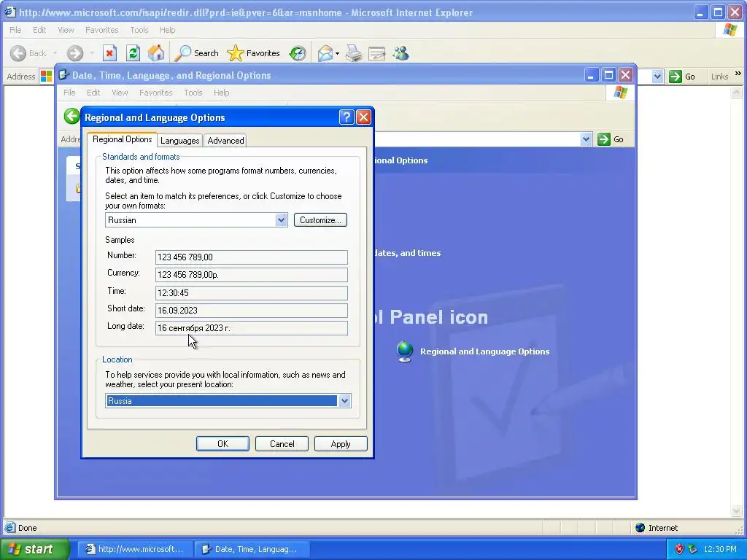The image size is (747, 560).
Task: Click the Stop icon in IE toolbar
Action: (109, 52)
